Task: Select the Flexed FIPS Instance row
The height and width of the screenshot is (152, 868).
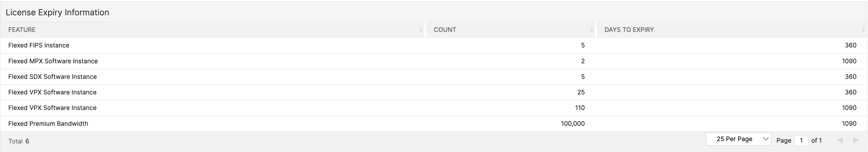Action: tap(434, 45)
